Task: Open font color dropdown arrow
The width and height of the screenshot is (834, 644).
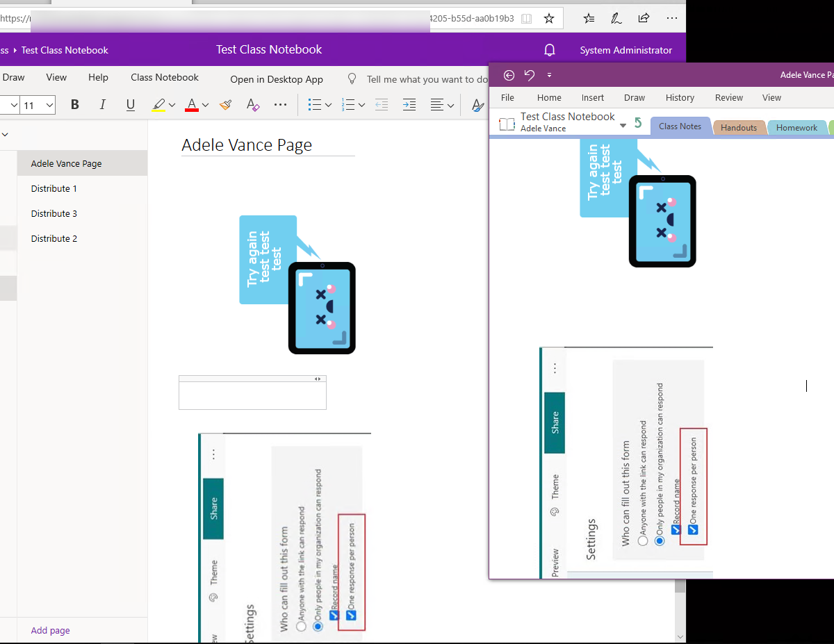Action: 205,106
